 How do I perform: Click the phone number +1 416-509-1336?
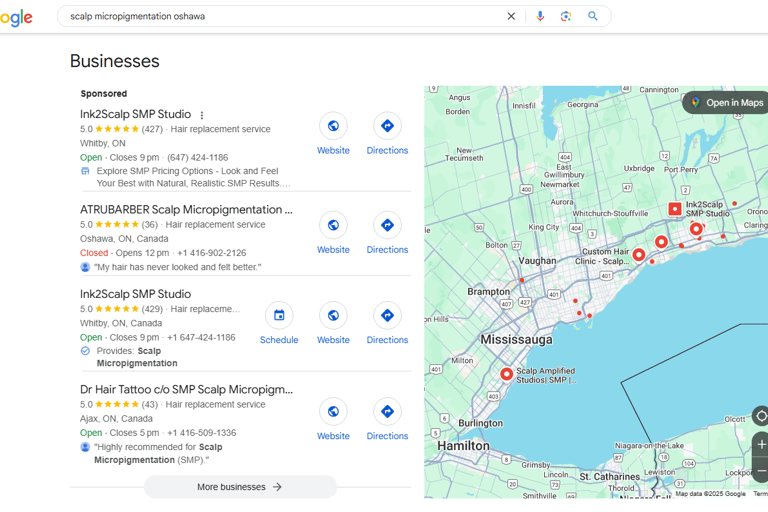click(x=202, y=433)
